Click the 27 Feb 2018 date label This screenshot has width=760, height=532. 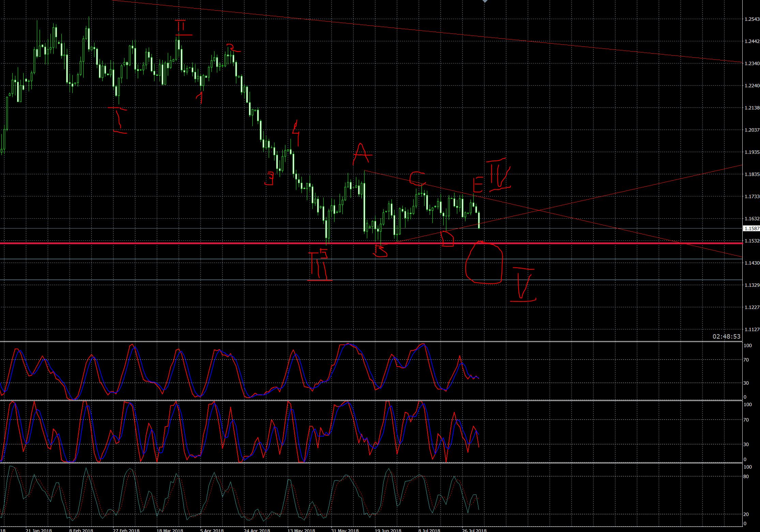click(x=126, y=530)
